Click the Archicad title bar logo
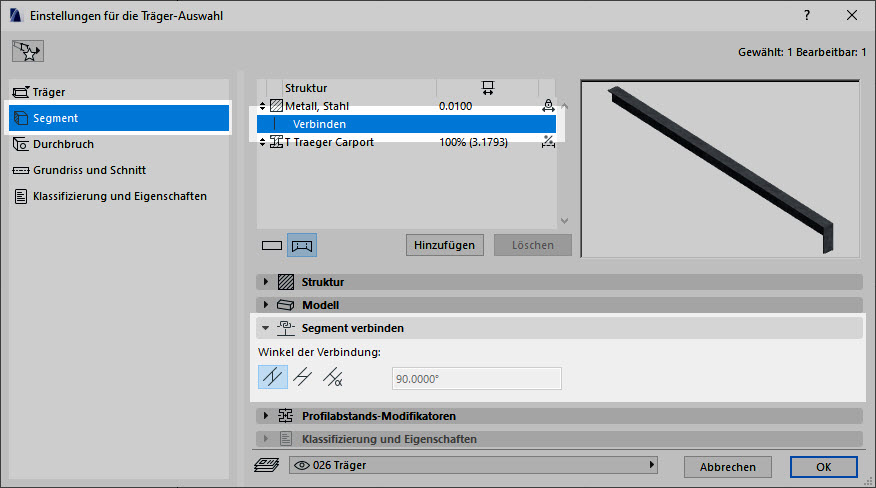The width and height of the screenshot is (876, 488). click(x=15, y=16)
